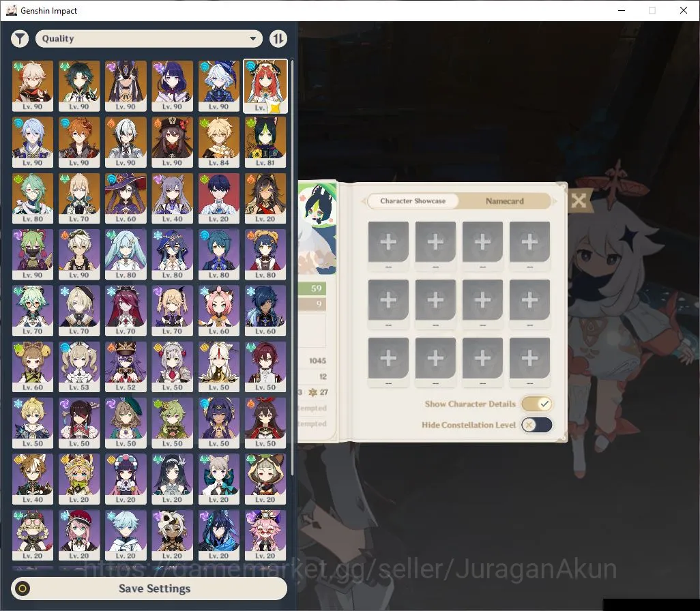Pick Diona Lv. 60 portrait
The image size is (700, 611).
click(219, 311)
